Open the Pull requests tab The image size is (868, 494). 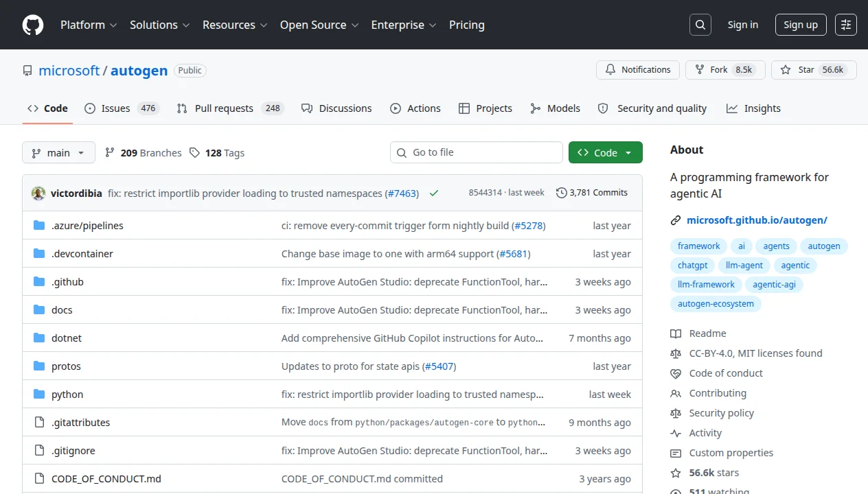tap(224, 108)
